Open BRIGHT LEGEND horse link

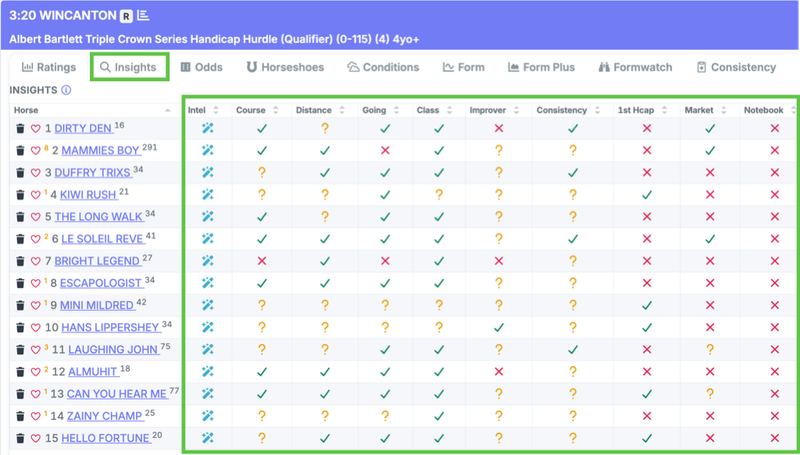click(x=97, y=261)
